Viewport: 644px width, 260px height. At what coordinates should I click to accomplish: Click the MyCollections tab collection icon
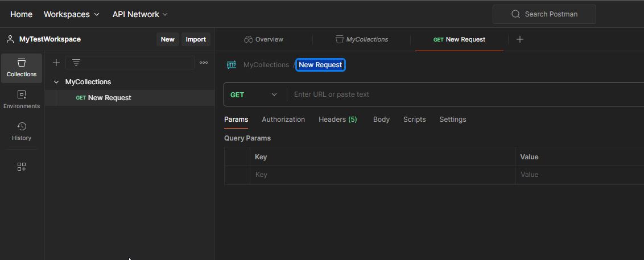coord(339,39)
